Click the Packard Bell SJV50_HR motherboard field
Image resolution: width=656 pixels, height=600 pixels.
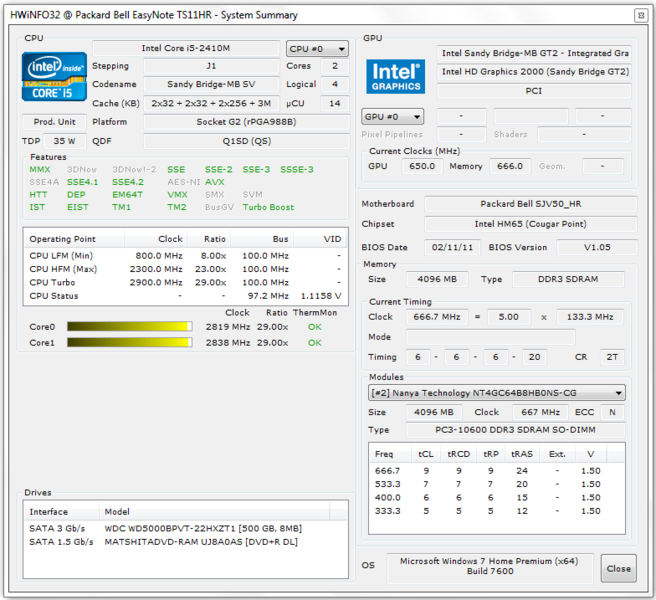(x=530, y=204)
